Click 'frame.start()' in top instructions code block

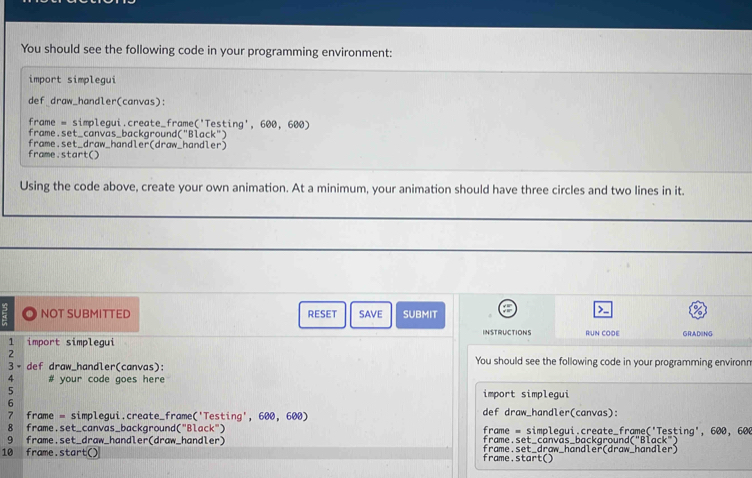(63, 154)
